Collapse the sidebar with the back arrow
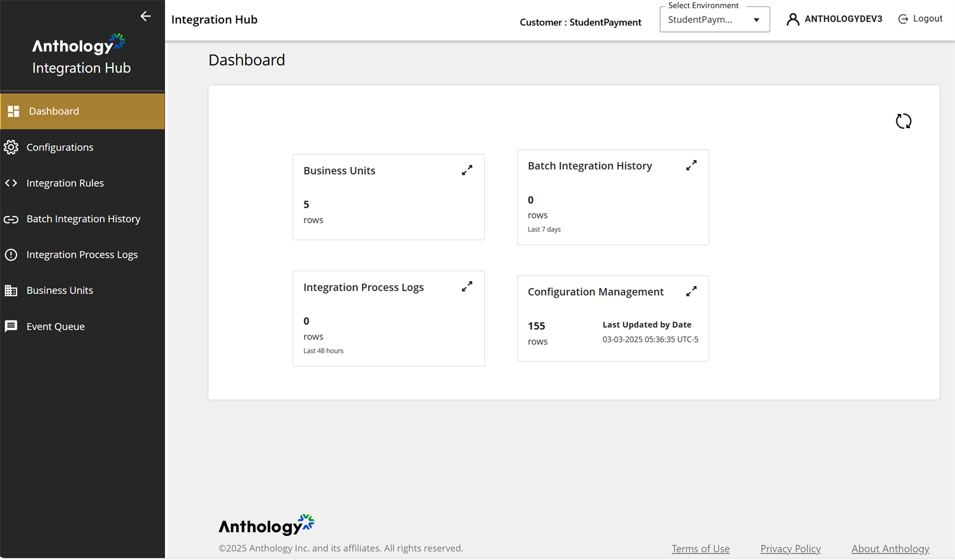The image size is (955, 560). pos(145,16)
